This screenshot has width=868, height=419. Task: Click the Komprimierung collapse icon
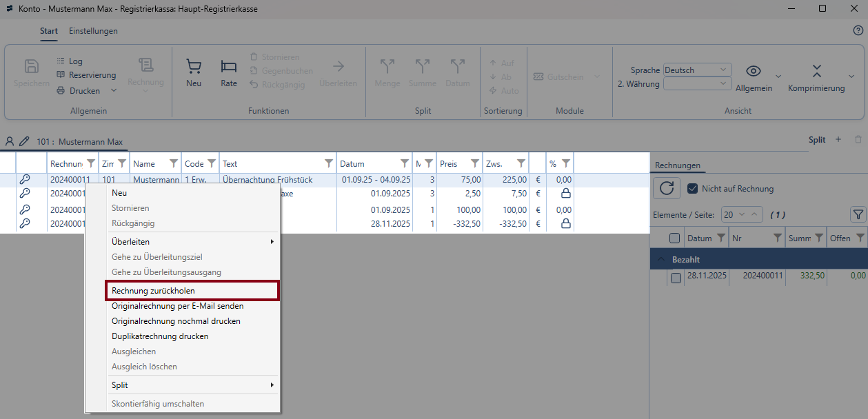tap(816, 71)
